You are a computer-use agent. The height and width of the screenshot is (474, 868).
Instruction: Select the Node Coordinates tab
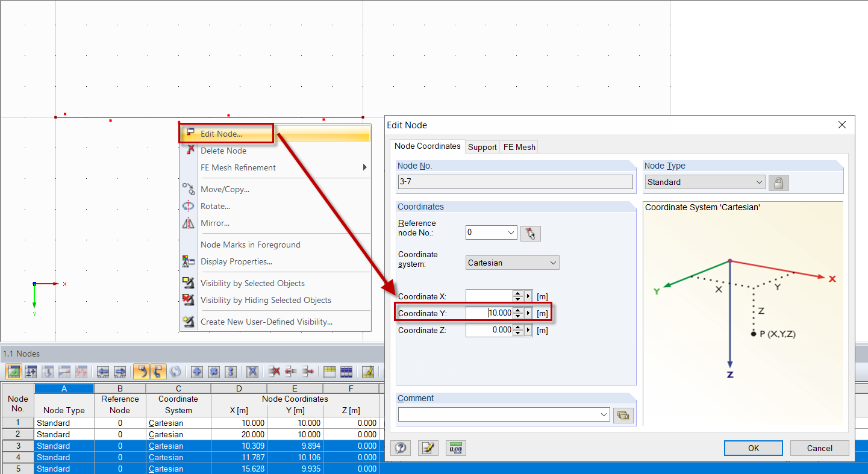(x=428, y=146)
